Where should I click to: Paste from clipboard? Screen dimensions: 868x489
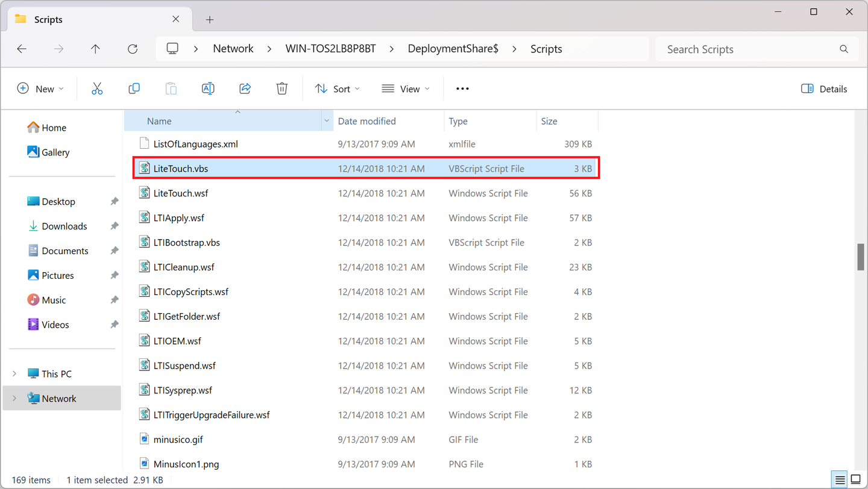(x=171, y=89)
